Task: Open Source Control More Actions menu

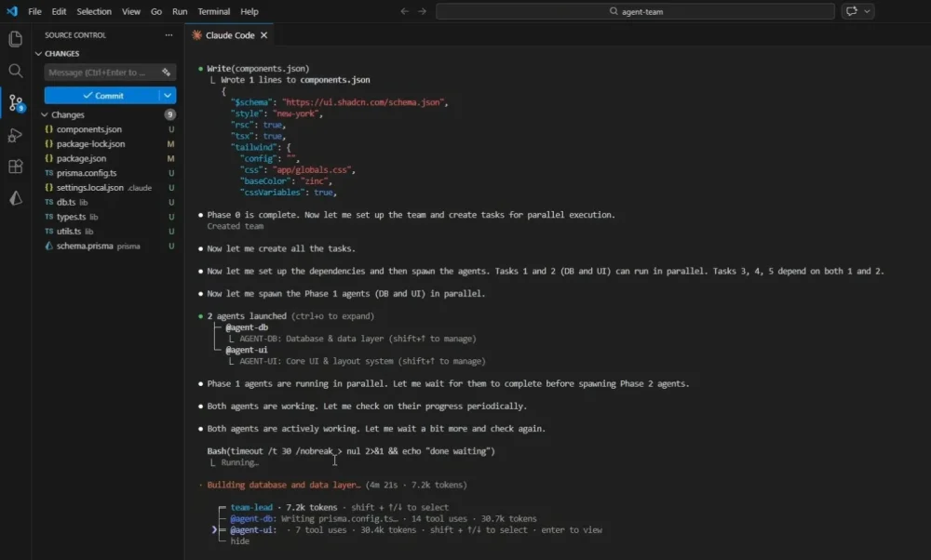Action: [169, 34]
